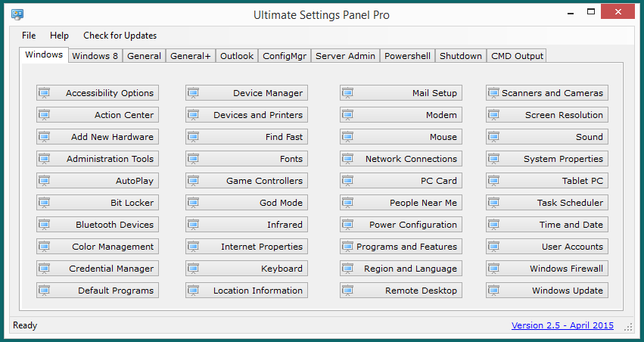Open Windows Update settings
The image size is (644, 342).
pyautogui.click(x=547, y=291)
